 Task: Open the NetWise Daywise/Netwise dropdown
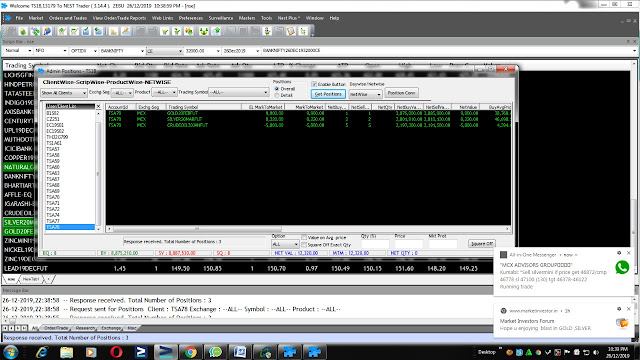[x=365, y=94]
